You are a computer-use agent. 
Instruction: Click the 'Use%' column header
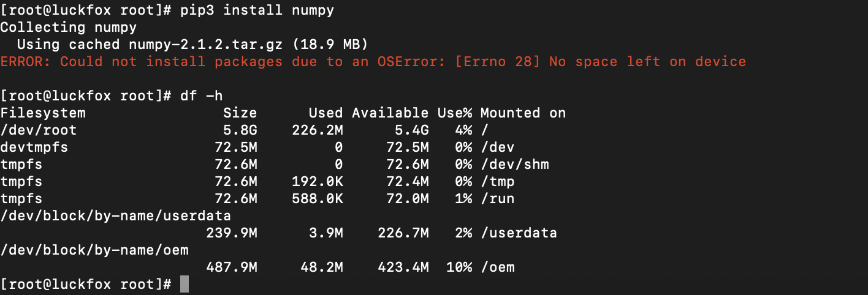[455, 113]
